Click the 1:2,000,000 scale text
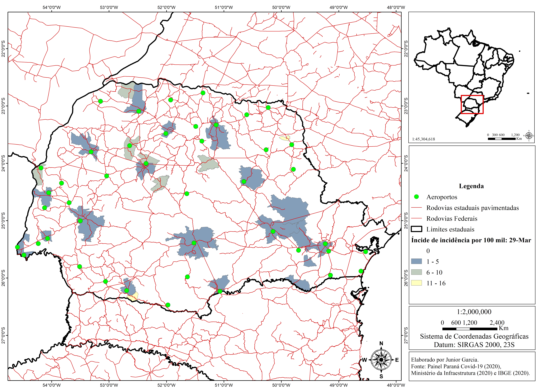 coord(474,312)
